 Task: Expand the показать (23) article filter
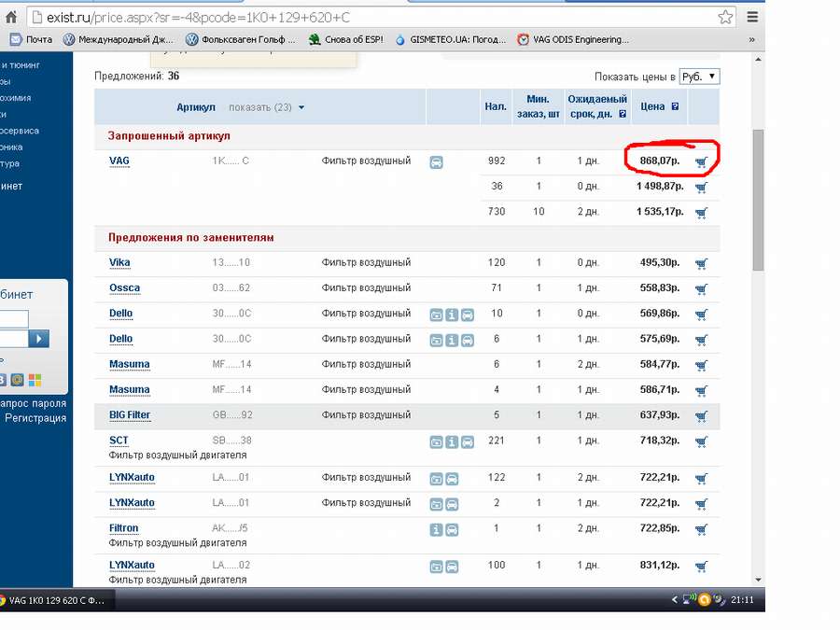[x=266, y=107]
